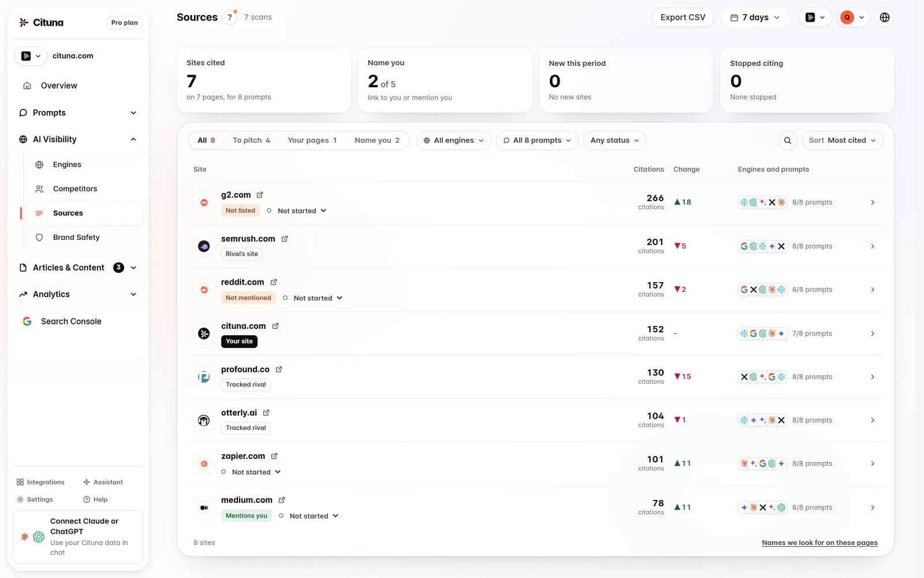This screenshot has width=924, height=578.
Task: Open Names we look for link
Action: (x=819, y=543)
